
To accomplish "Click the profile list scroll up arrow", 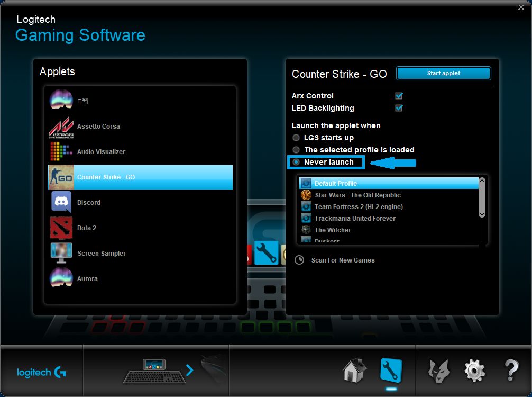I will pos(482,181).
